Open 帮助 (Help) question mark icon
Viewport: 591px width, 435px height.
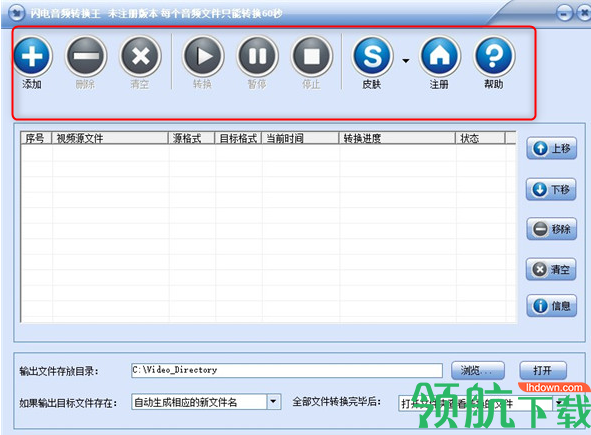tap(494, 56)
